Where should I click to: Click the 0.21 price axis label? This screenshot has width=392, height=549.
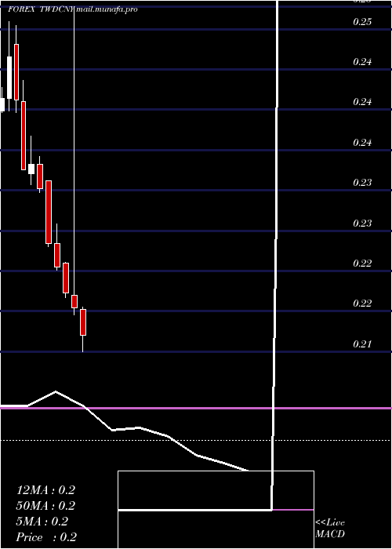point(362,344)
